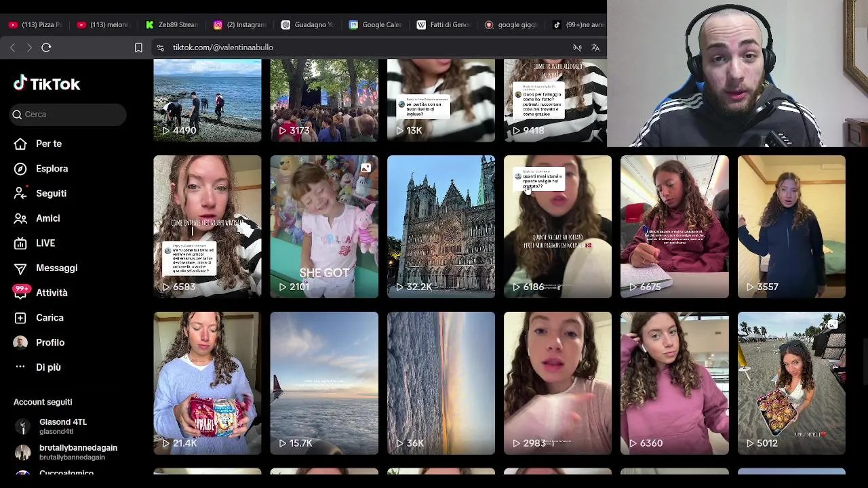Open the SHE GOT video thumbnail
This screenshot has height=488, width=868.
click(324, 226)
